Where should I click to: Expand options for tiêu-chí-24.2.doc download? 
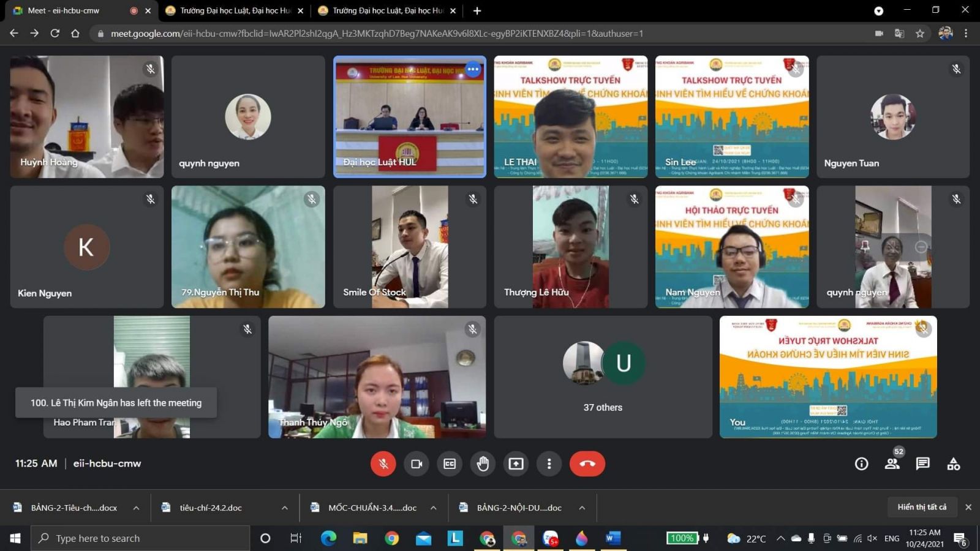[x=285, y=508]
